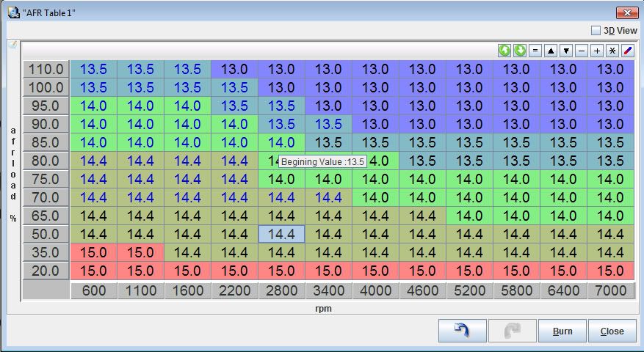The height and width of the screenshot is (352, 644).
Task: Click the asterisk multiply/scale cells button
Action: tap(612, 51)
